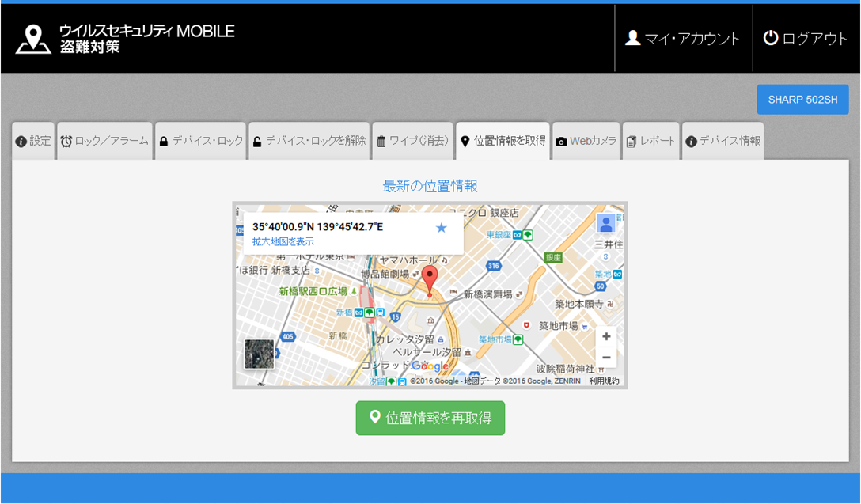
Task: Zoom out the map with minus button
Action: [606, 358]
